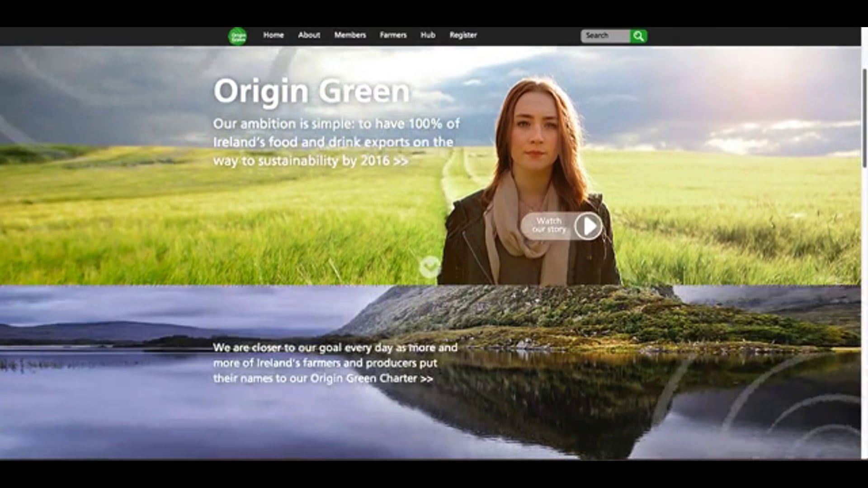Open the Register menu item
Screen dimensions: 868x488
coord(463,35)
